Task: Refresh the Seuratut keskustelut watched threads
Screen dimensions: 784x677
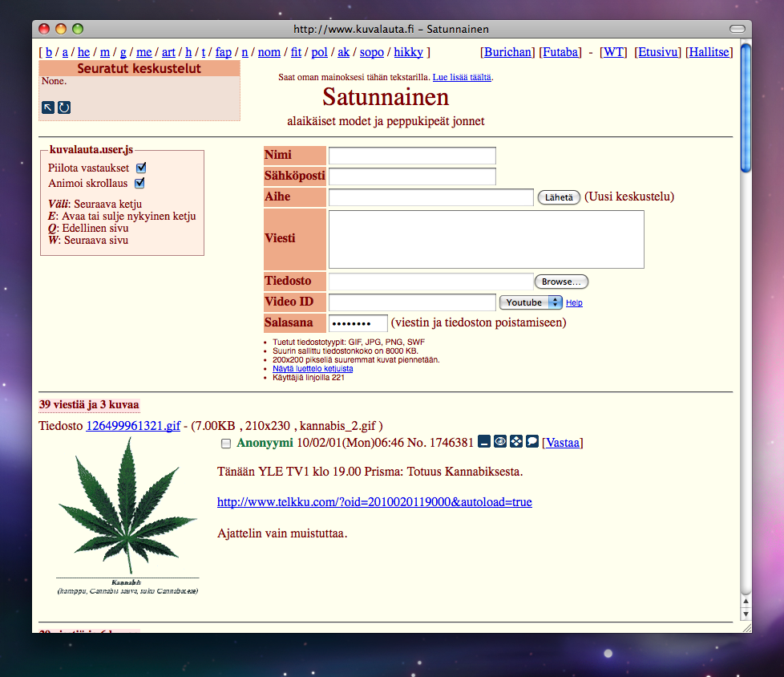Action: coord(64,107)
